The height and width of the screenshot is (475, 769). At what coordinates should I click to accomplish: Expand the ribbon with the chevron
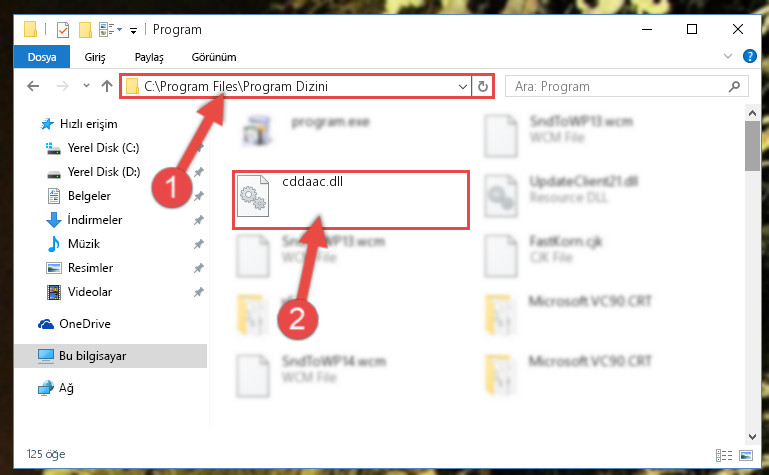click(x=728, y=56)
